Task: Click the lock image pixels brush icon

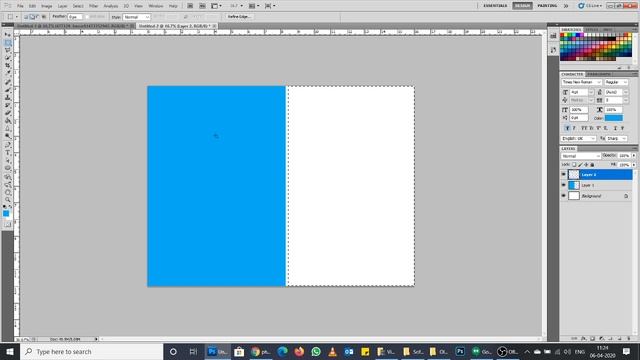Action: (580, 164)
